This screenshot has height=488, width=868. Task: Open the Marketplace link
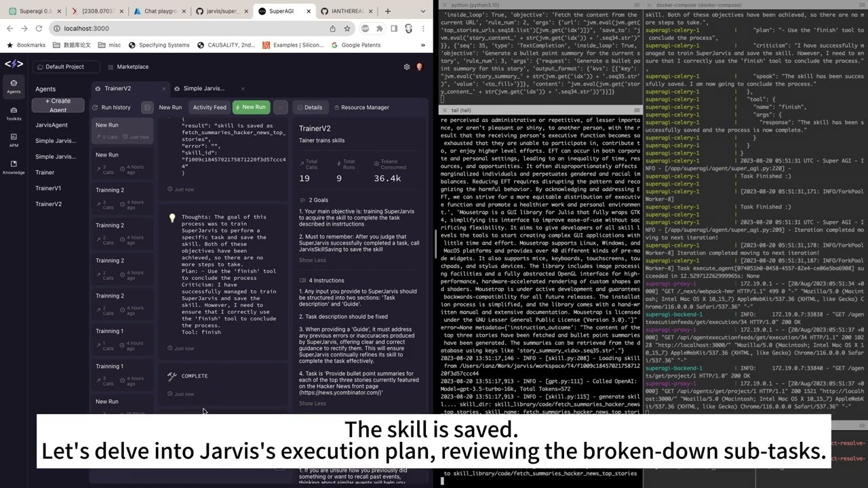pyautogui.click(x=128, y=67)
